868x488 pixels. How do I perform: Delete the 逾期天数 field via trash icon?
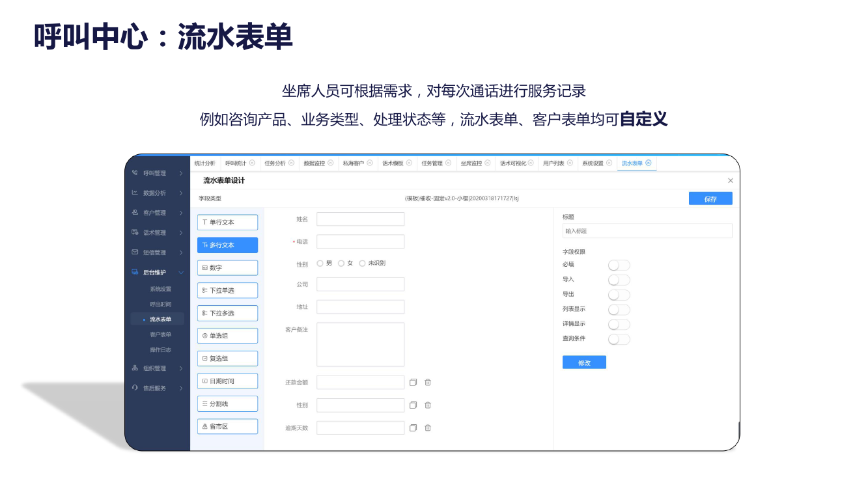coord(428,427)
